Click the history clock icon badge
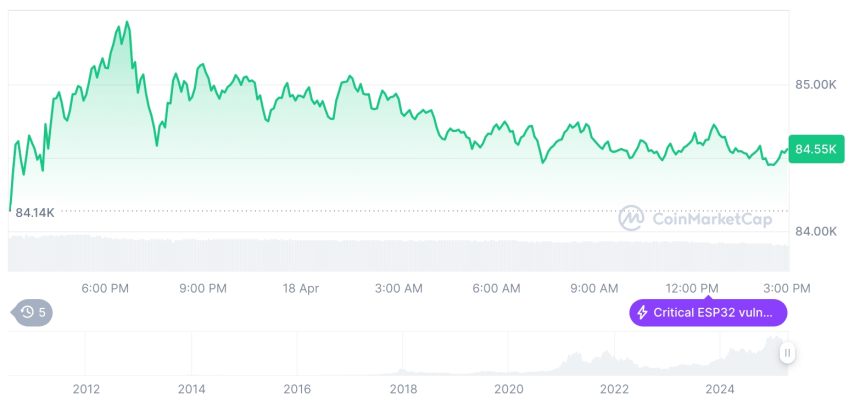 coord(27,312)
